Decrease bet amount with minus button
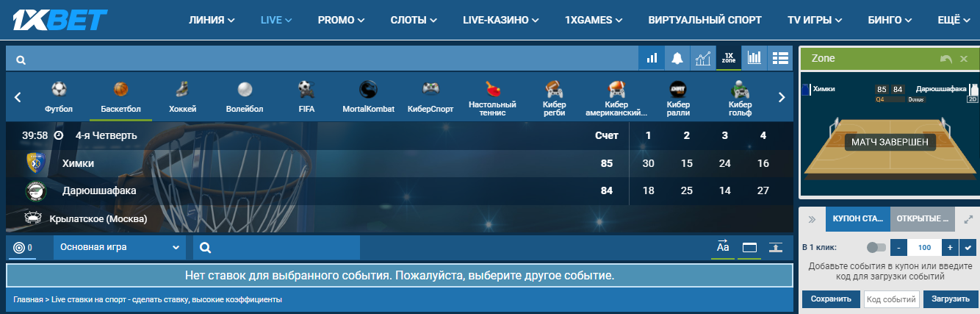 [x=898, y=247]
